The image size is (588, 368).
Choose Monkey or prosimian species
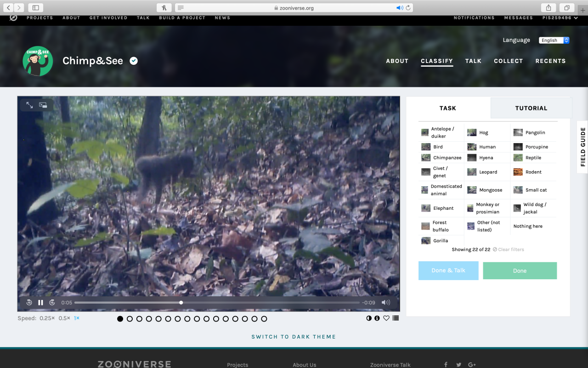point(487,208)
